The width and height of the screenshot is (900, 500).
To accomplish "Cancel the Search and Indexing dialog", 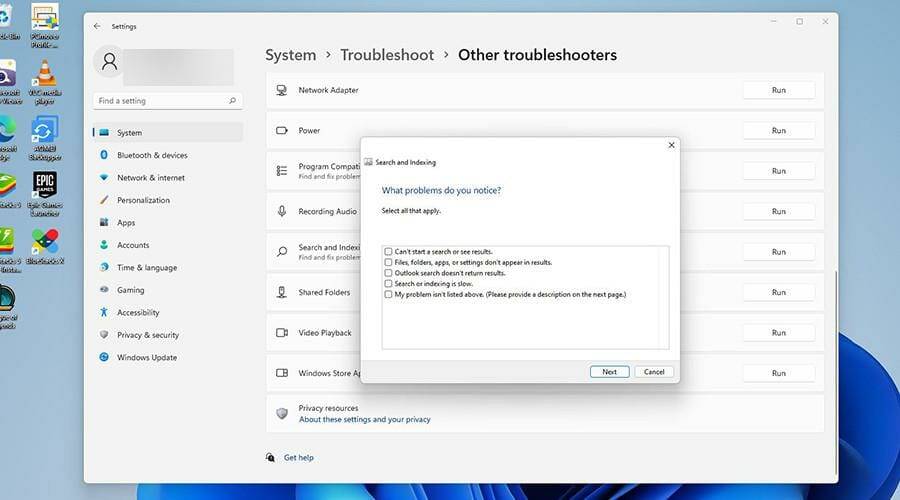I will point(654,372).
